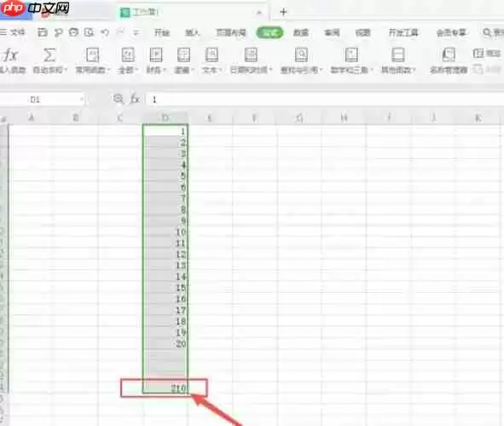The width and height of the screenshot is (504, 426).
Task: Open the Date and Time functions icon
Action: click(251, 55)
